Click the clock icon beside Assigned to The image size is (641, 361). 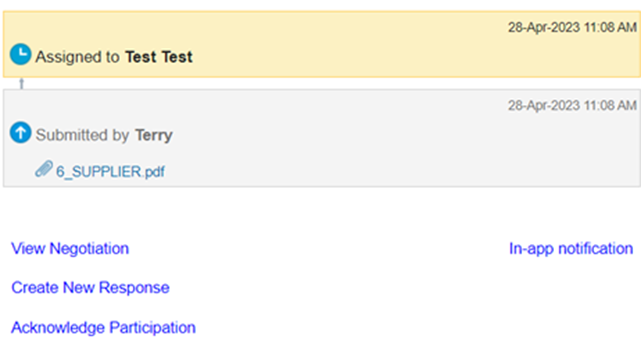20,54
